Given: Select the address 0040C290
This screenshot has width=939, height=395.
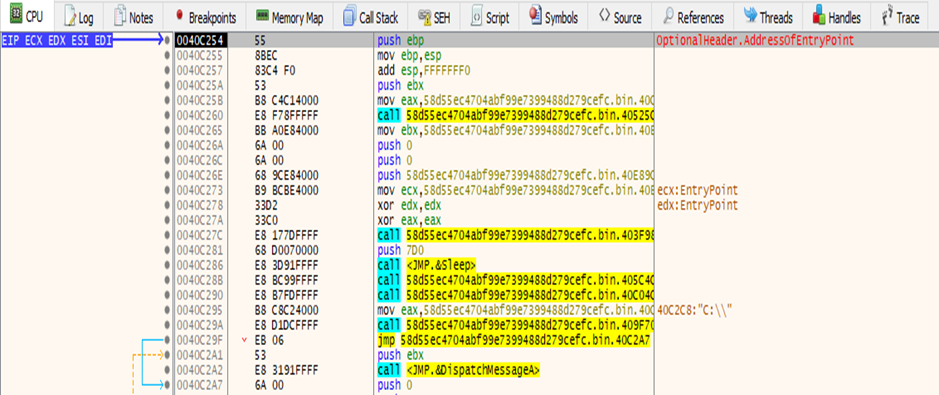Looking at the screenshot, I should pyautogui.click(x=201, y=296).
